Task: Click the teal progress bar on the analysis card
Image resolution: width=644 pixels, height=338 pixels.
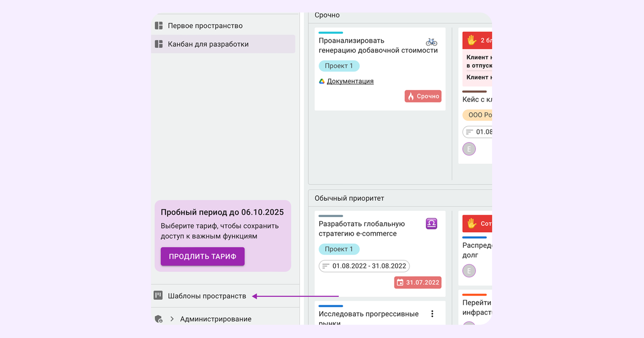Action: 330,32
